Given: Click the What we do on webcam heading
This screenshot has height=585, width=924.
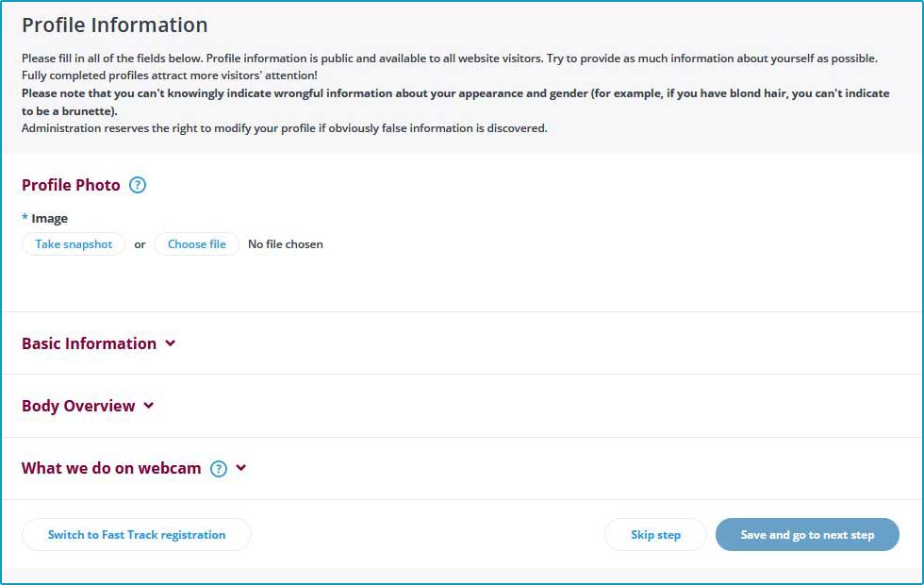Looking at the screenshot, I should 111,468.
